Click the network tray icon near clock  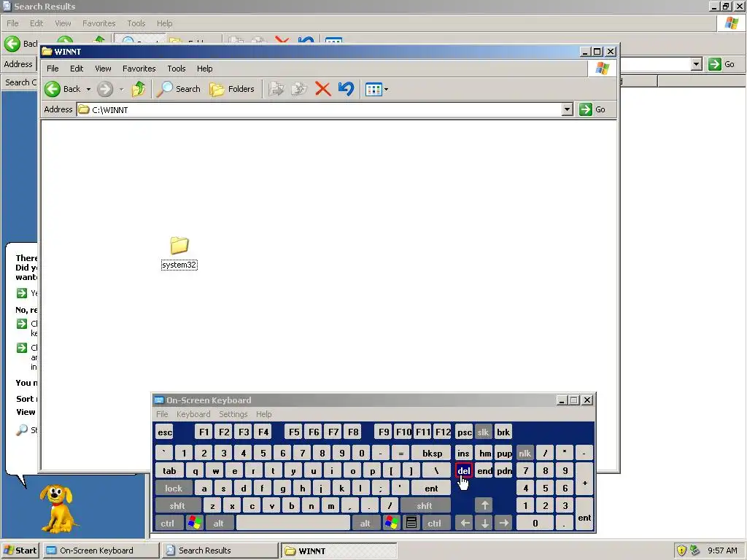click(x=694, y=551)
